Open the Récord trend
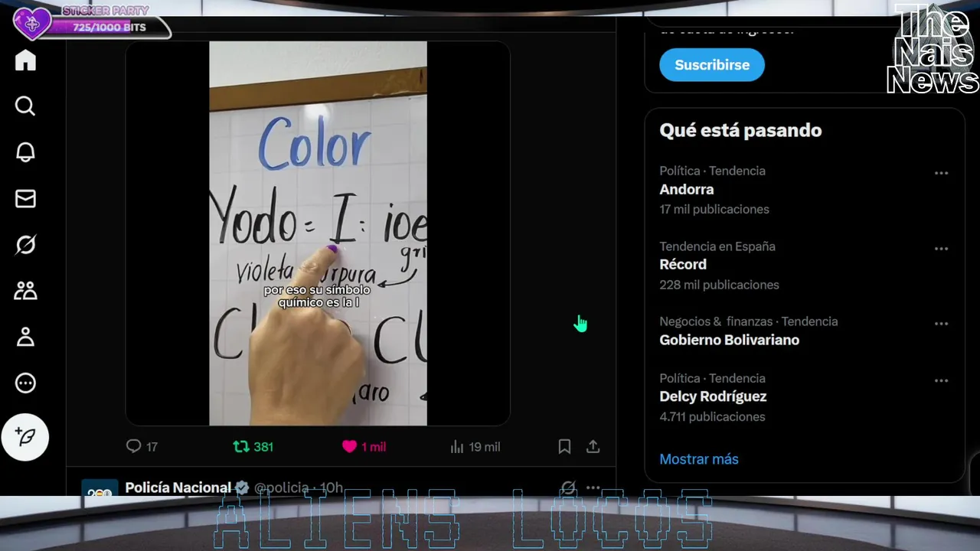 pyautogui.click(x=683, y=264)
